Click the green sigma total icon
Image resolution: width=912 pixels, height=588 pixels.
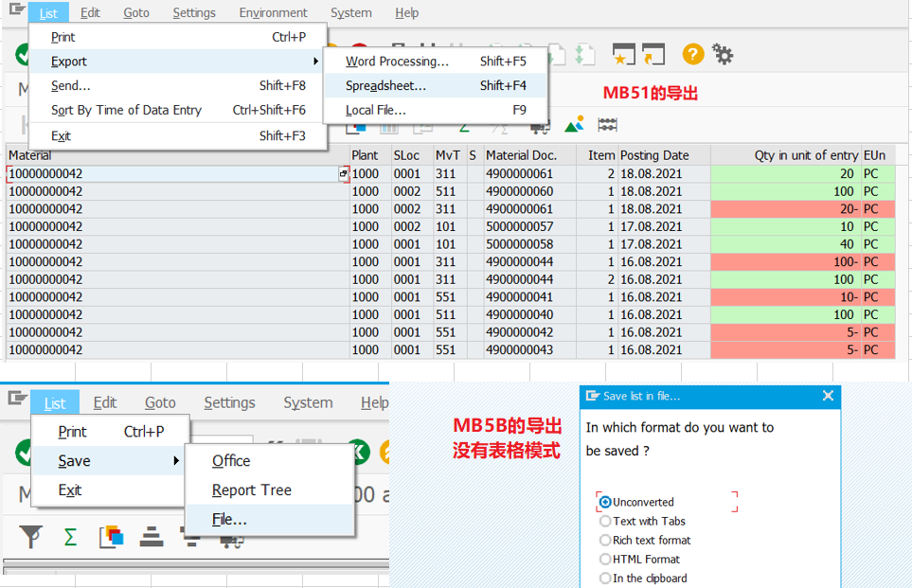70,536
